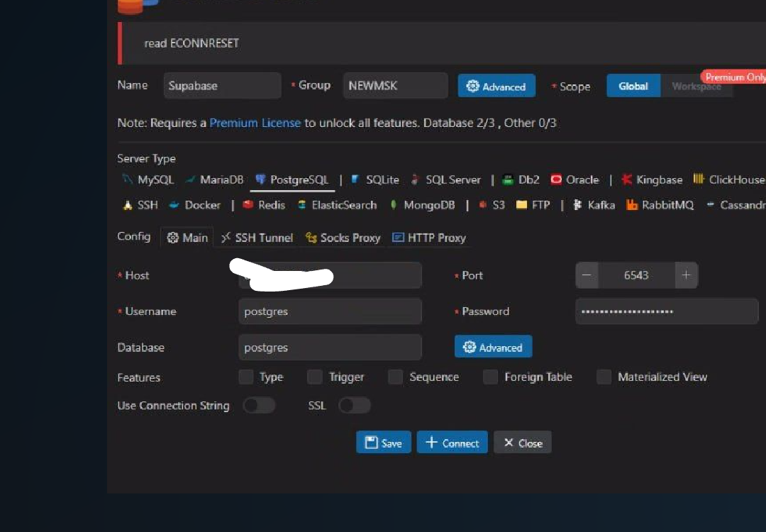Select FTP server type
This screenshot has height=532, width=766.
click(x=533, y=205)
